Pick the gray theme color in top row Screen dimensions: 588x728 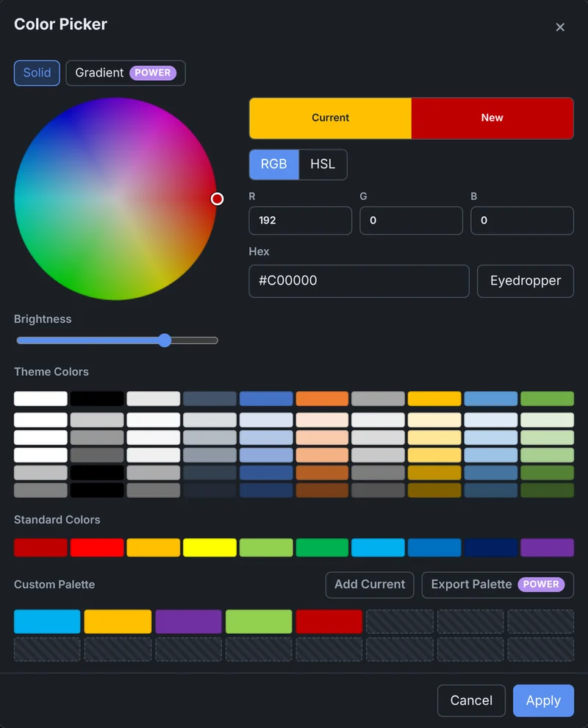click(379, 399)
